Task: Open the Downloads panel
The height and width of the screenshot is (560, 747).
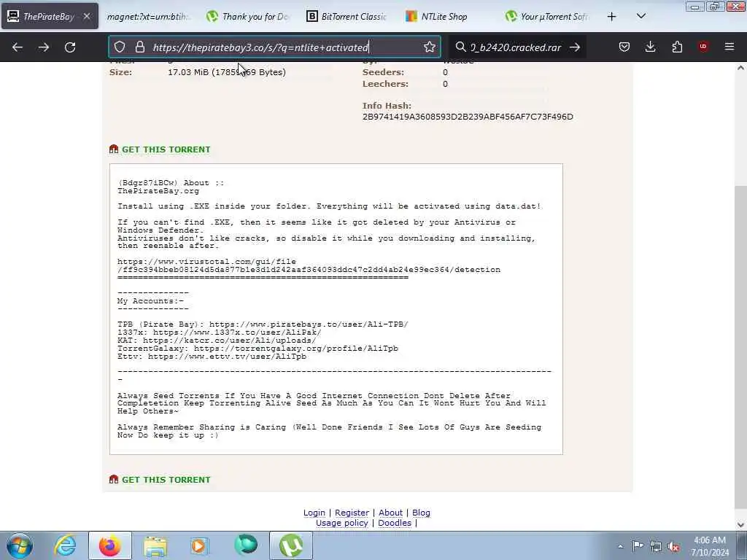Action: (x=650, y=47)
